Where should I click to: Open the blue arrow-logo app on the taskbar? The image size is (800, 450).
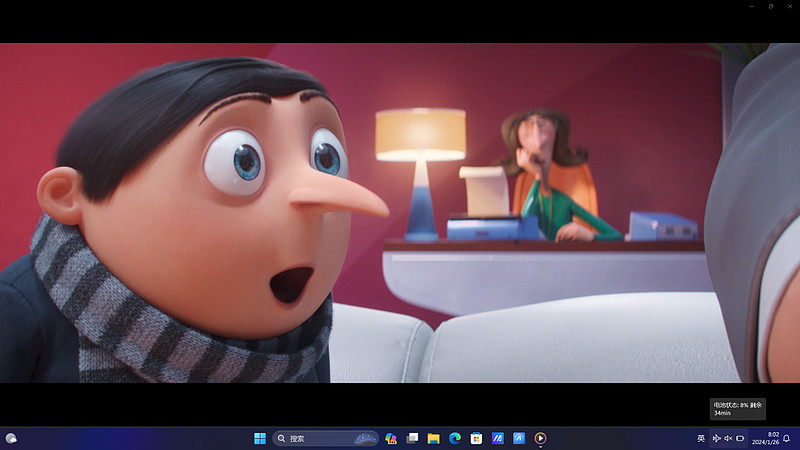519,438
